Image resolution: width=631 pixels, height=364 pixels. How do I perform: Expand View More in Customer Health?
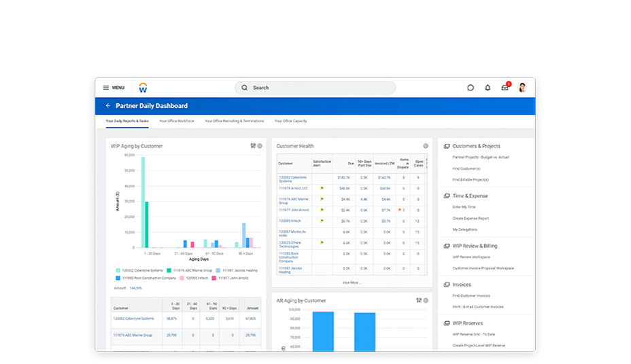click(x=352, y=282)
